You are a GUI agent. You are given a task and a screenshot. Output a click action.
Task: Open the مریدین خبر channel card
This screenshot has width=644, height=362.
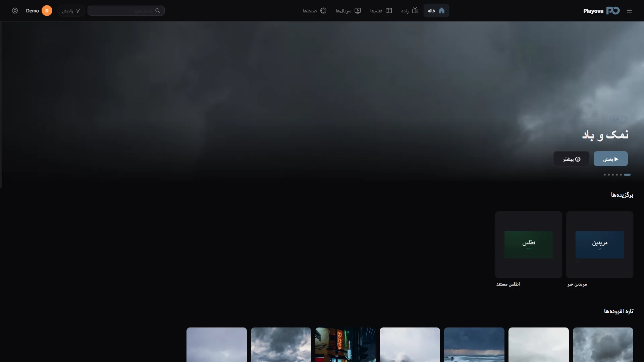point(600,245)
